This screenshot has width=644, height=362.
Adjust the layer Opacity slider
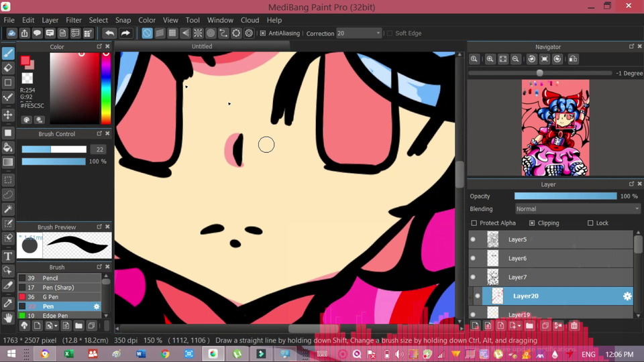566,196
